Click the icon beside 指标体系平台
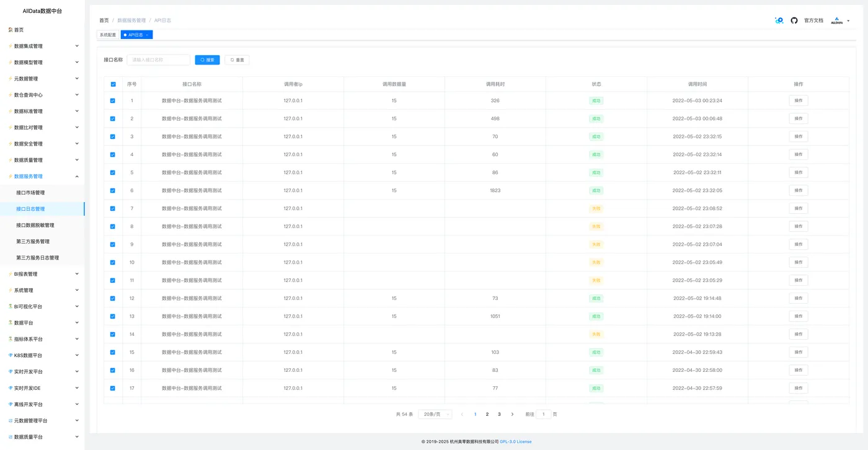Viewport: 868px width, 450px height. 11,339
